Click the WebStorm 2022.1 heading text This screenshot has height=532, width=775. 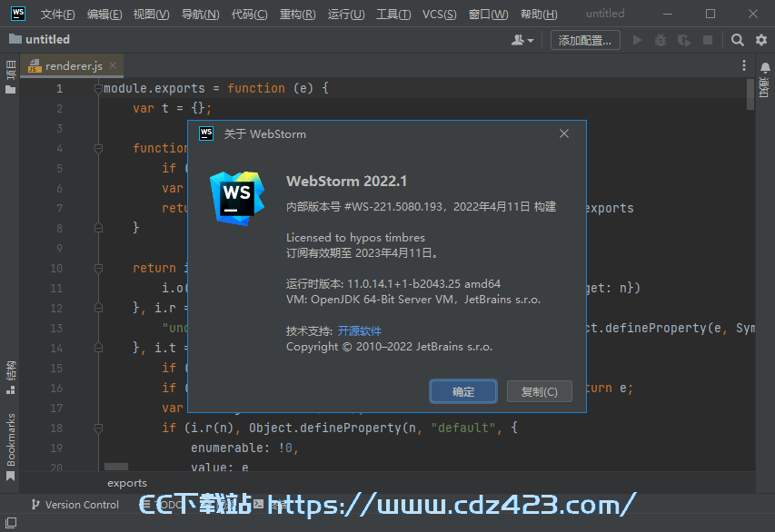[346, 182]
